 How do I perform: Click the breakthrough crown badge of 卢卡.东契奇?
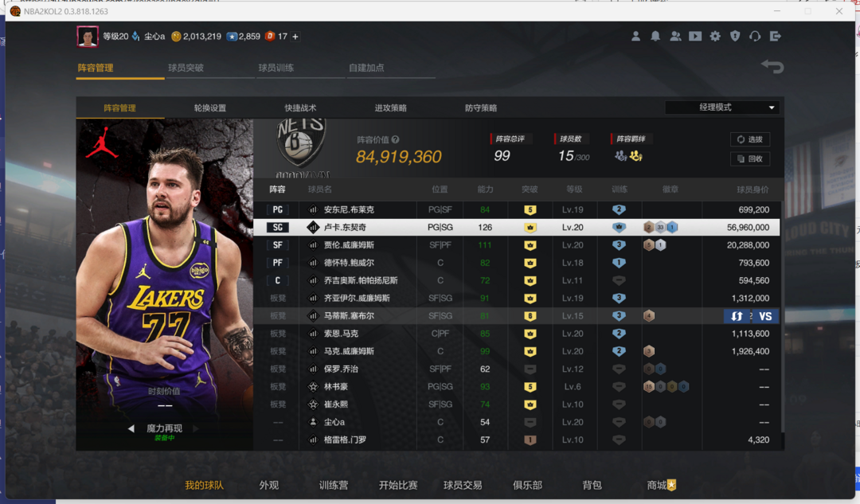click(x=530, y=227)
